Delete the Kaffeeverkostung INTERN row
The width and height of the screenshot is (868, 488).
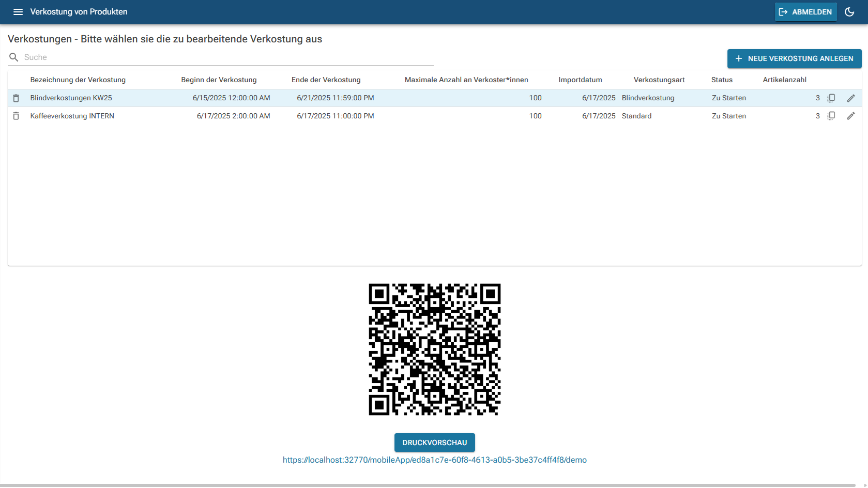click(16, 116)
